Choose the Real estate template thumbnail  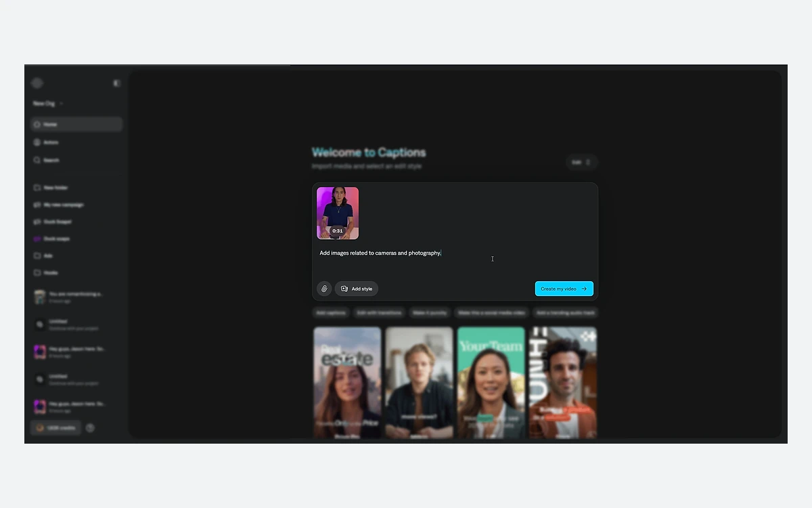347,383
